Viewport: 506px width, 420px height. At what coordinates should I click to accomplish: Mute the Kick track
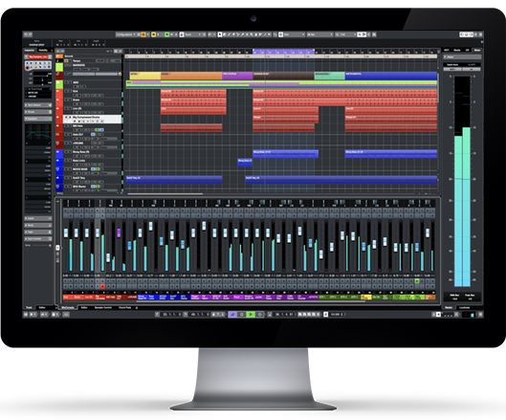click(66, 91)
